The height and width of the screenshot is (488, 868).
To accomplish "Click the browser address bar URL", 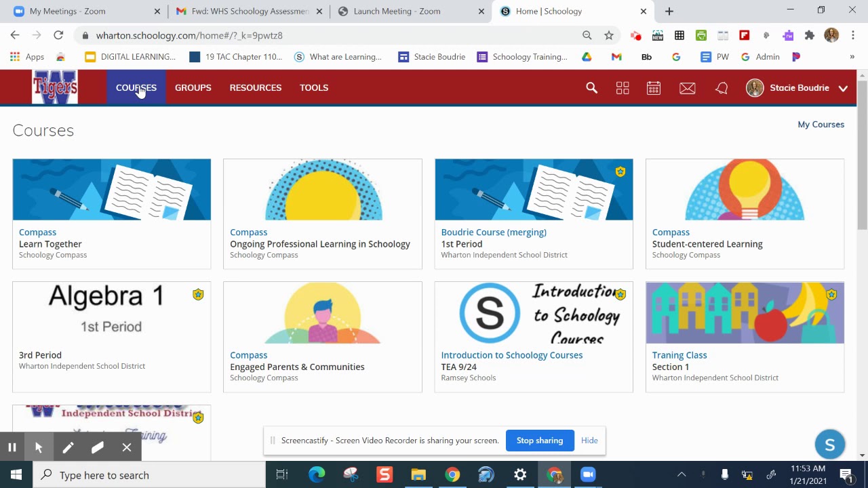I will pyautogui.click(x=189, y=35).
